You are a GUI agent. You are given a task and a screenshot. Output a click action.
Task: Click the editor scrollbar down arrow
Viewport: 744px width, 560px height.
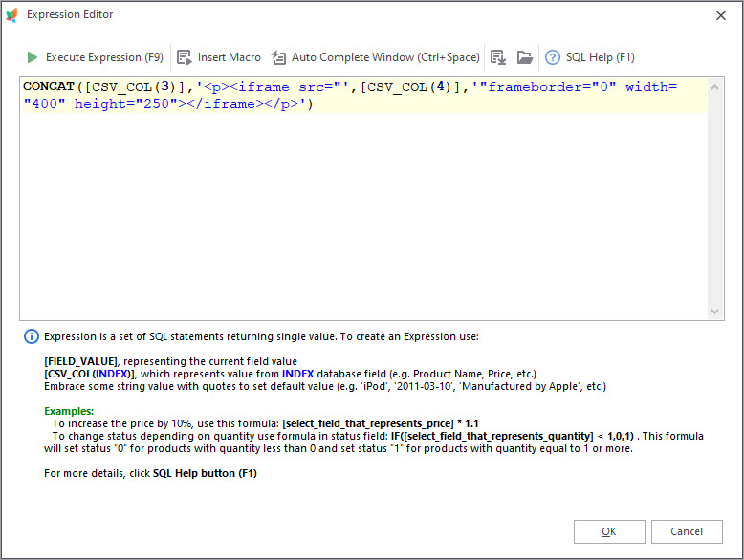716,312
